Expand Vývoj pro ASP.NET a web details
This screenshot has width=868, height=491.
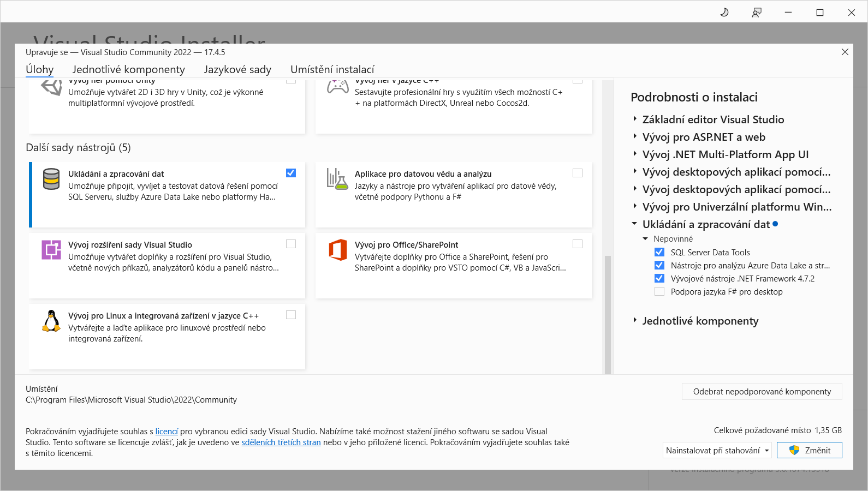pyautogui.click(x=635, y=136)
